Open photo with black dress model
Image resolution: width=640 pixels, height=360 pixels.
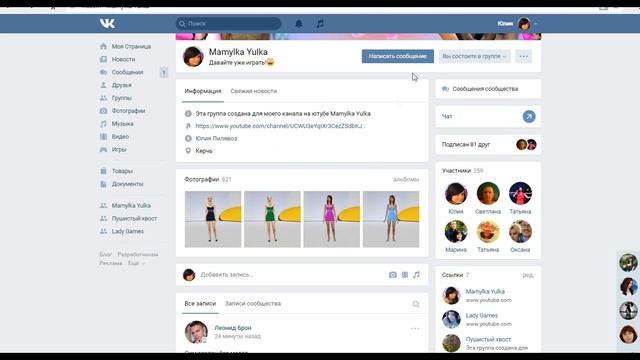pos(213,219)
